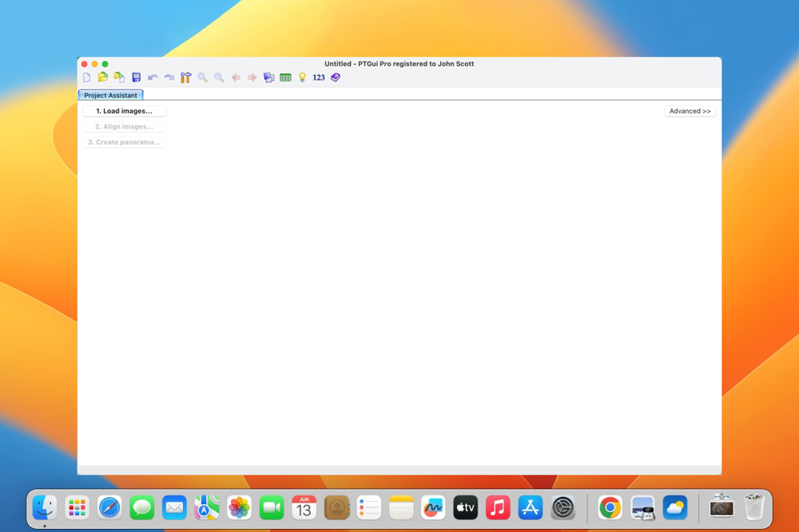Click the 3. Create panorama button

tap(125, 142)
